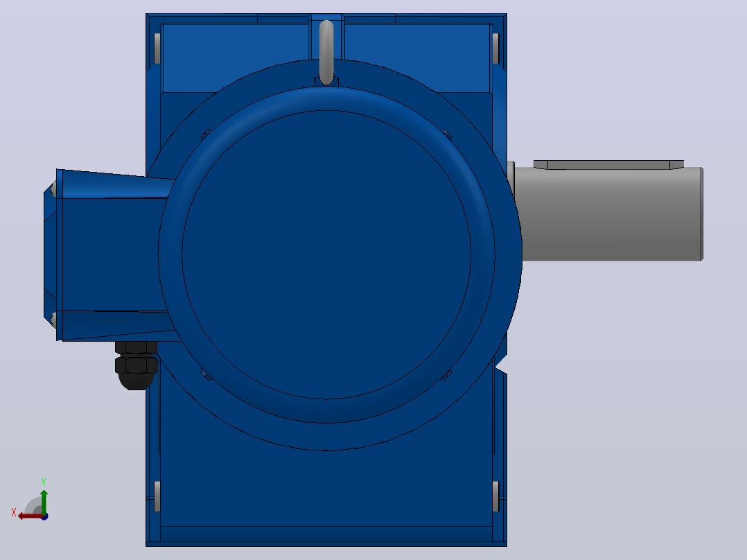Select the key on the gray shaft
This screenshot has width=747, height=560.
coord(608,165)
